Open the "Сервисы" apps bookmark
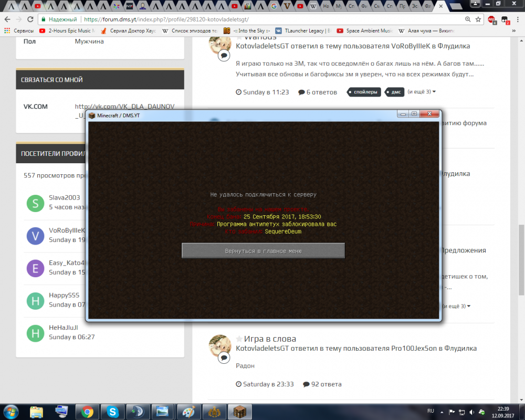 pyautogui.click(x=18, y=30)
